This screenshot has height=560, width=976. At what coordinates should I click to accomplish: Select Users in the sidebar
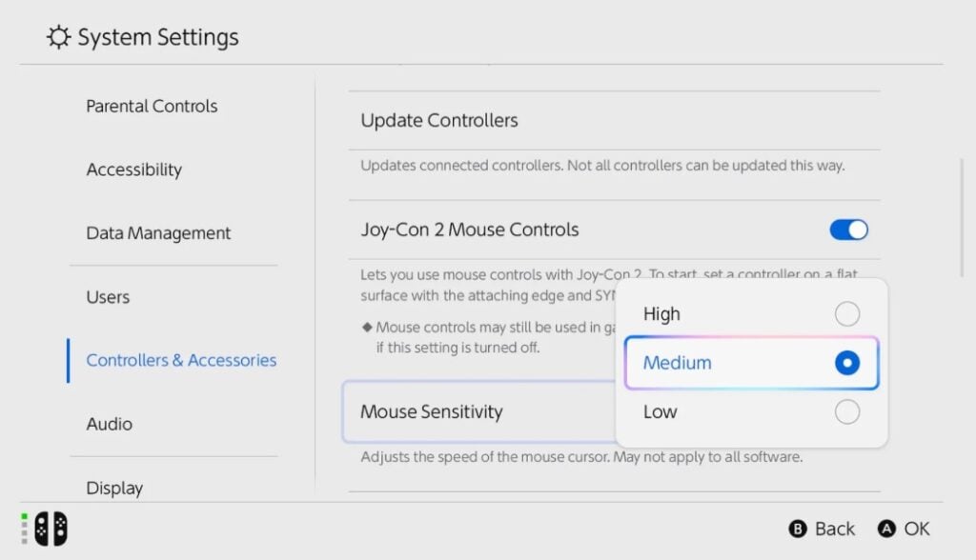(108, 297)
